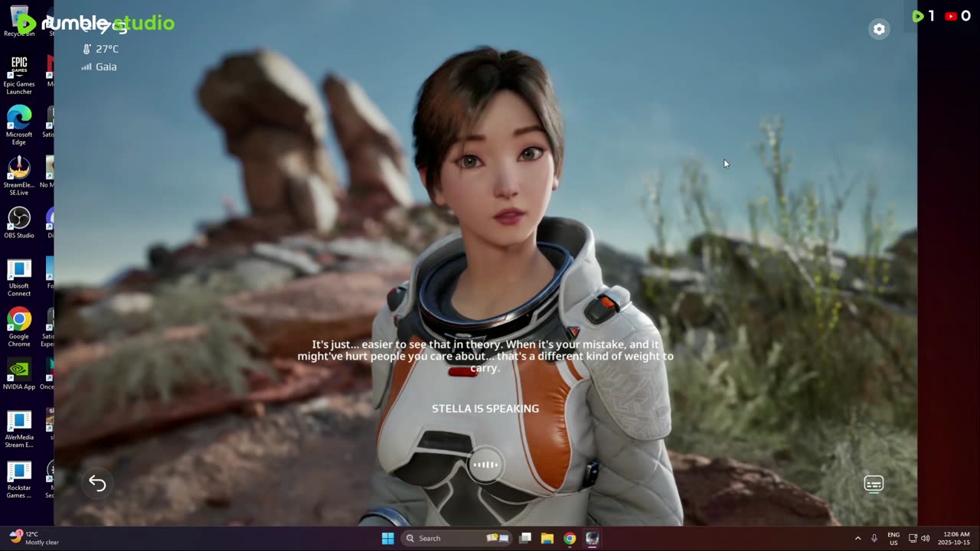Switch the ENG US input language
This screenshot has height=551, width=980.
893,538
